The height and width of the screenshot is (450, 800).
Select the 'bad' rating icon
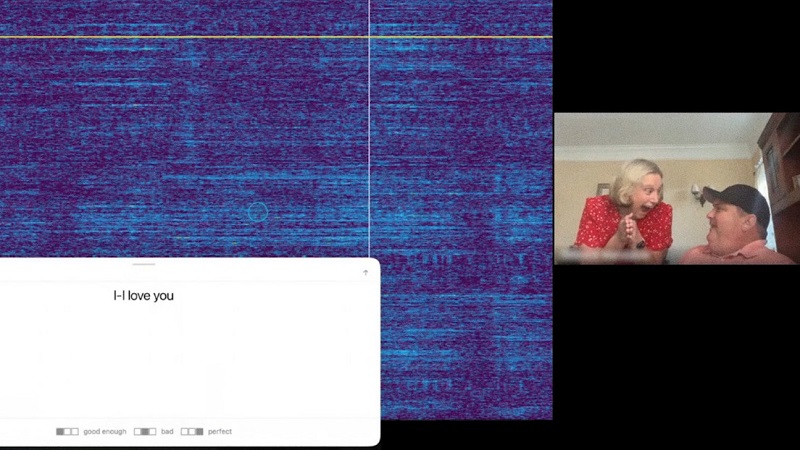145,432
